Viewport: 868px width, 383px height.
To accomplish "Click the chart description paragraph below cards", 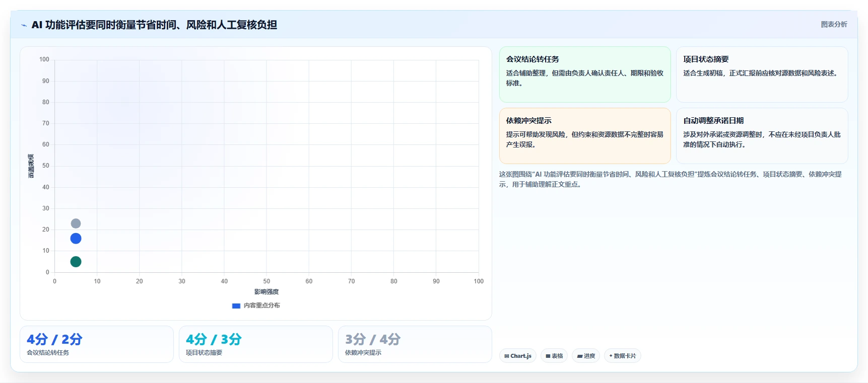I will pos(671,179).
